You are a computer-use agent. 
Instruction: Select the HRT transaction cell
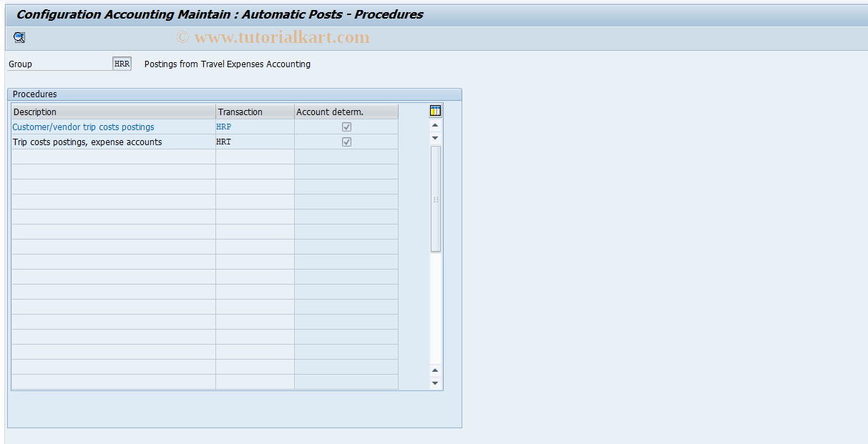(x=255, y=142)
